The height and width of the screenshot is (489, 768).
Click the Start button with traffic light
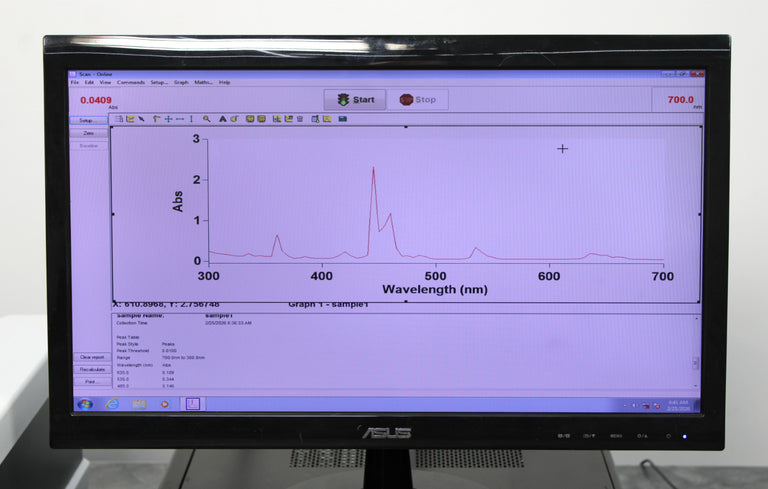pos(355,99)
